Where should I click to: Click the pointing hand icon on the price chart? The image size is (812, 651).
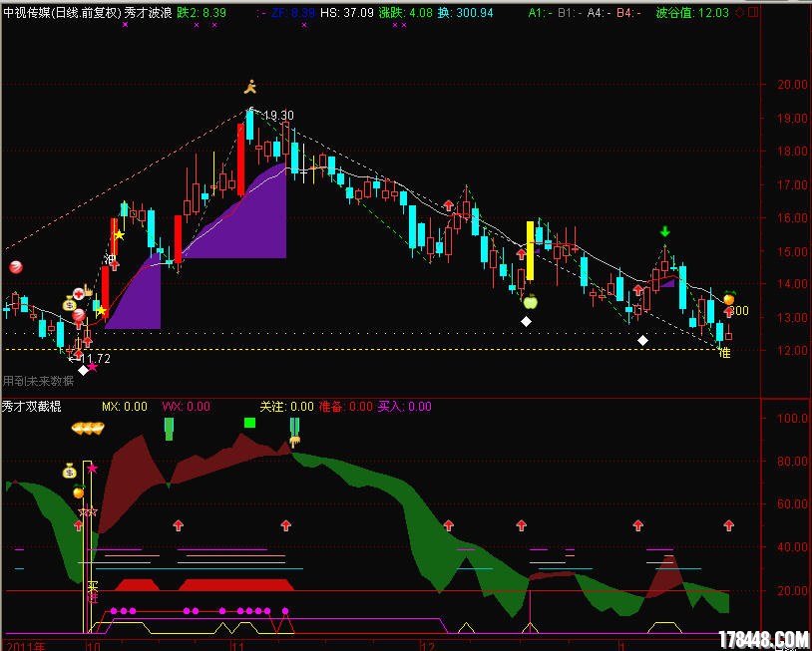coord(89,291)
